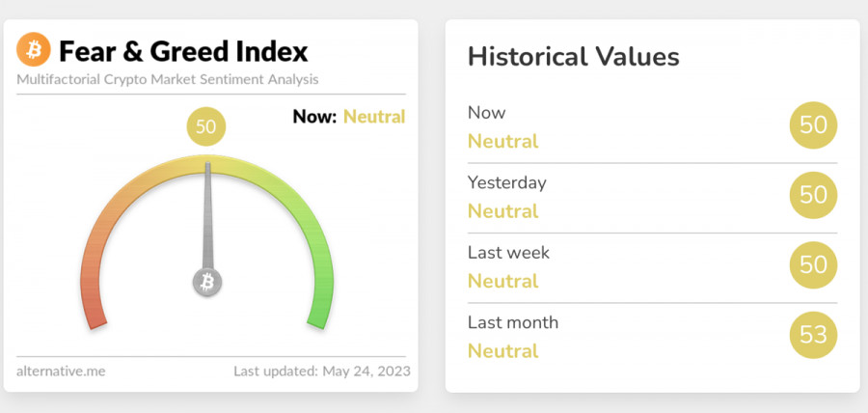Screen dimensions: 868x413
Task: Click the gray Bitcoin icon at needle base
Action: 206,282
